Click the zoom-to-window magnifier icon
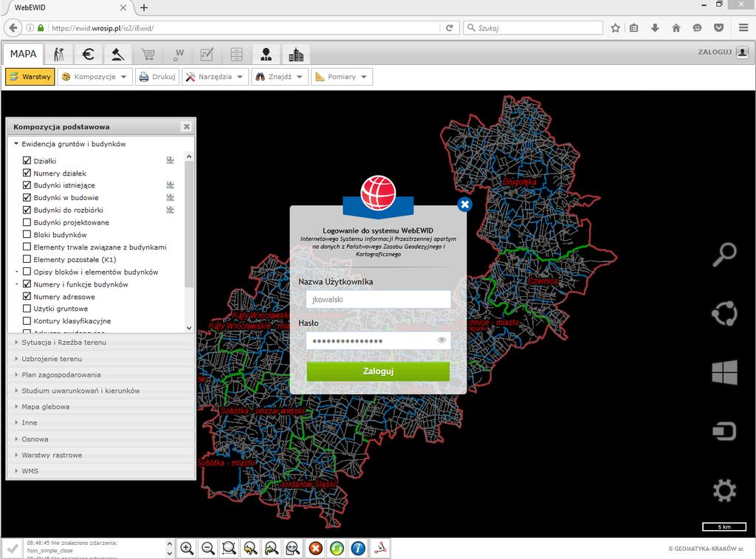Image resolution: width=756 pixels, height=559 pixels. pyautogui.click(x=229, y=549)
